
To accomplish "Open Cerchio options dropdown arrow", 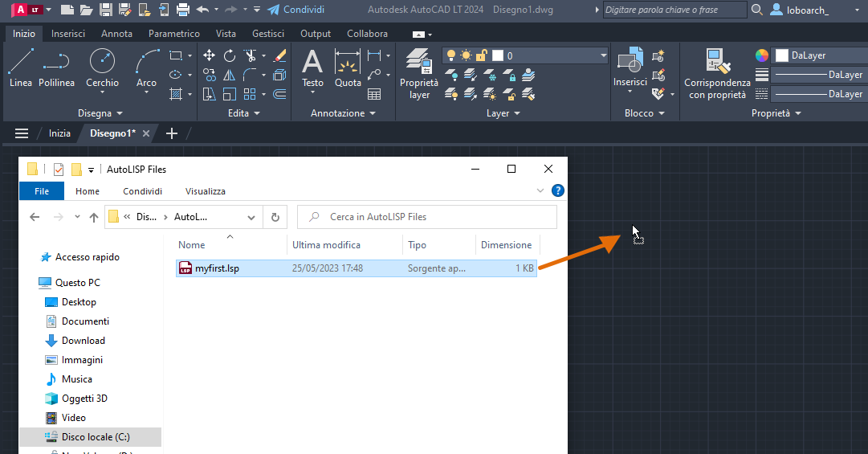I will point(103,92).
